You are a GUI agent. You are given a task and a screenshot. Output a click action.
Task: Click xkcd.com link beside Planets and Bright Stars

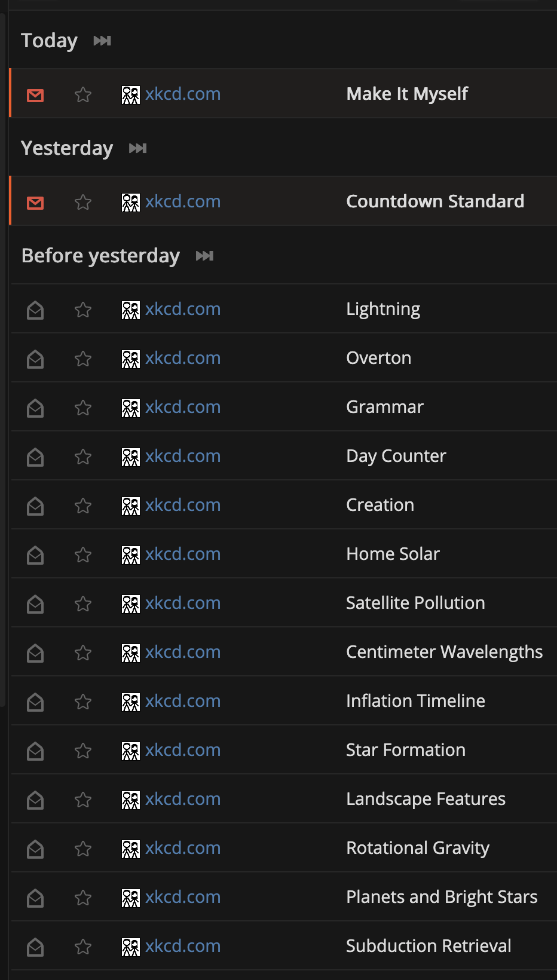tap(182, 897)
